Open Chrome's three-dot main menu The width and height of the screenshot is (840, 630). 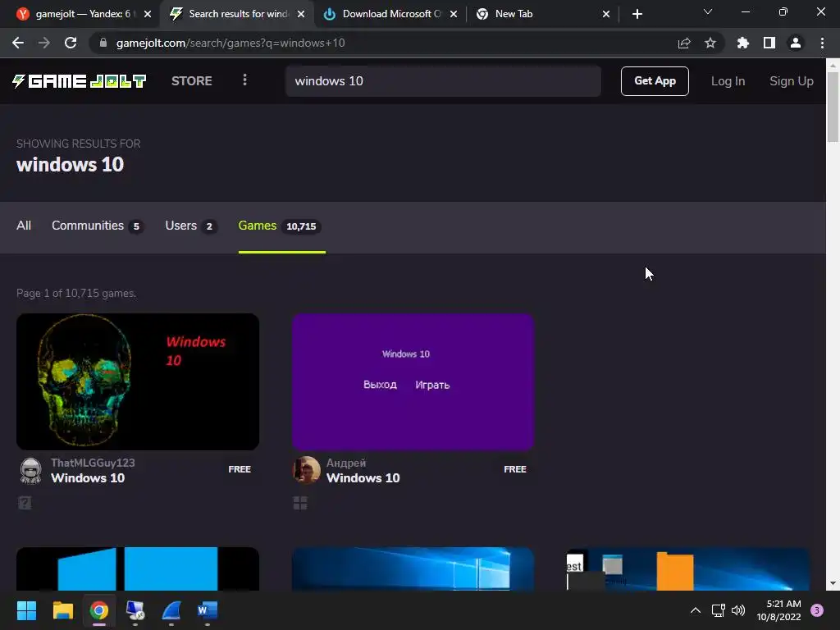[822, 43]
